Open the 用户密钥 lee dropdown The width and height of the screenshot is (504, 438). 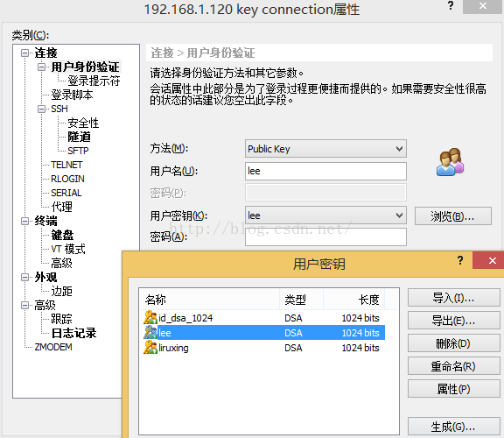click(399, 215)
